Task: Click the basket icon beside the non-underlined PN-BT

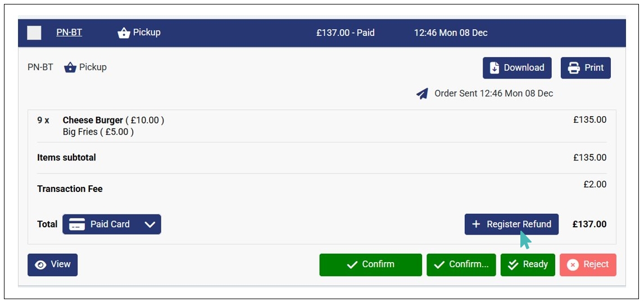Action: coord(70,67)
